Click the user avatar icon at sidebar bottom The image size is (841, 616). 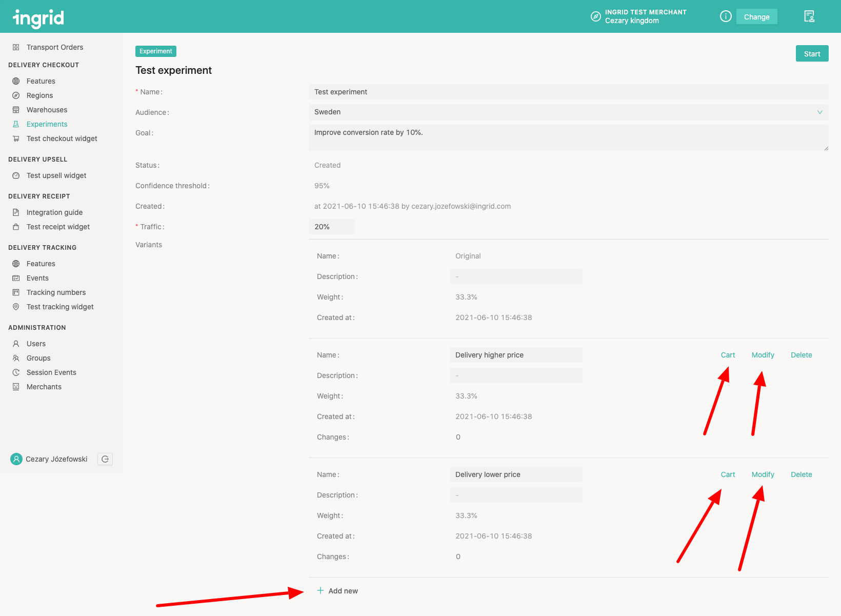(16, 459)
